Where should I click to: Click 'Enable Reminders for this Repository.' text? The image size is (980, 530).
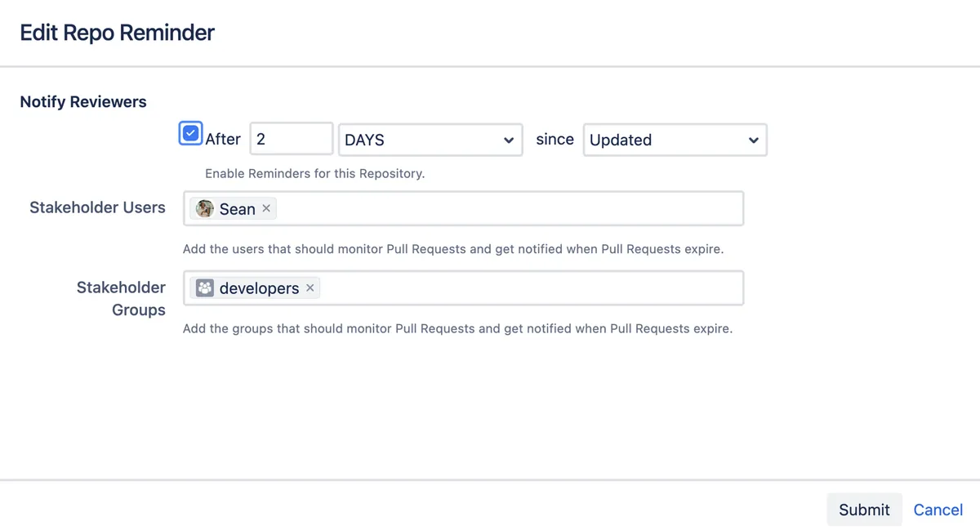(x=315, y=173)
